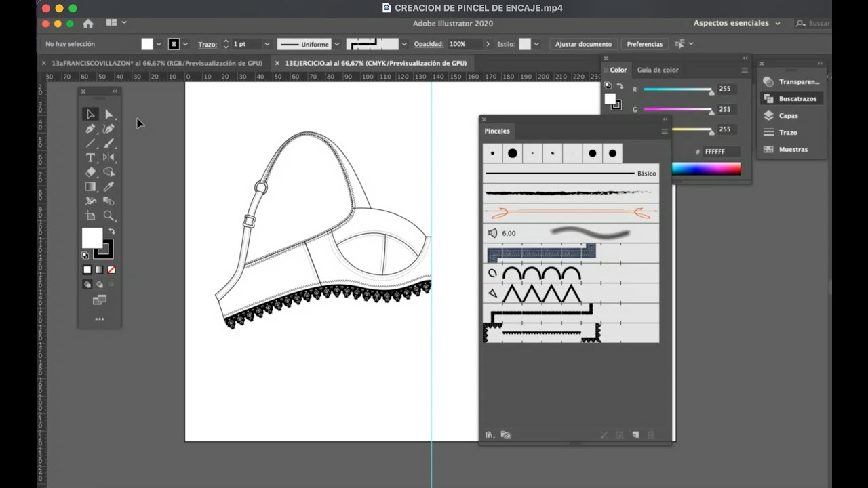
Task: Open Transparencia panel
Action: [791, 82]
